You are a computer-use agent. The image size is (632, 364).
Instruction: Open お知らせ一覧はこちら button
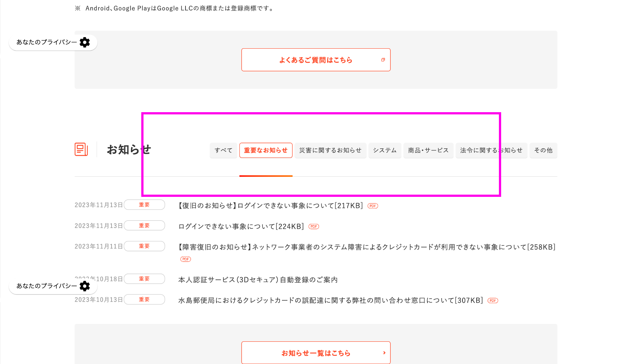(x=316, y=353)
